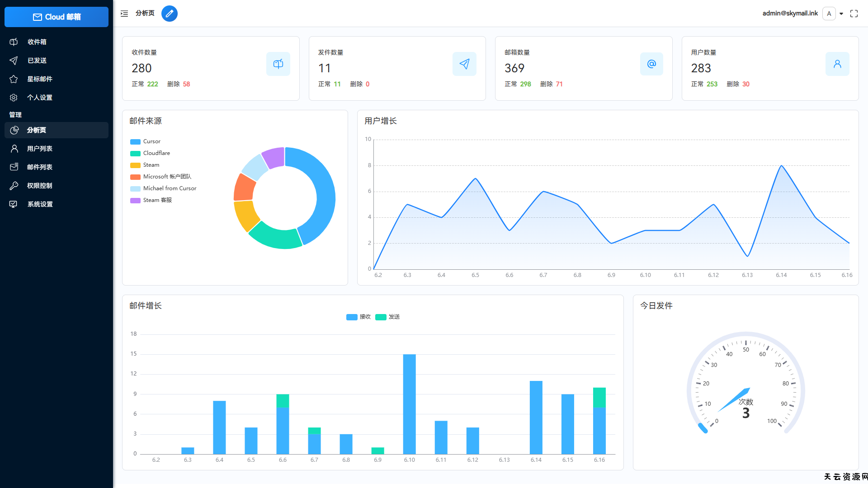The image size is (868, 488).
Task: Open 系统设置 via the settings icon
Action: (x=14, y=204)
